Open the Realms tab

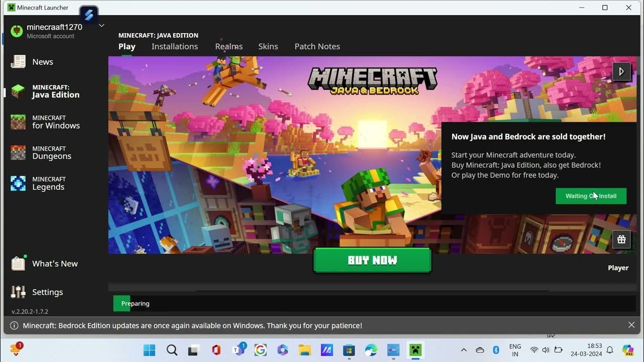pos(229,46)
